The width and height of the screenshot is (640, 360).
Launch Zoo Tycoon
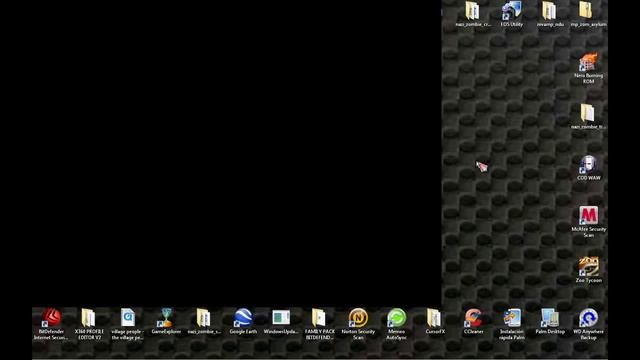click(x=589, y=270)
